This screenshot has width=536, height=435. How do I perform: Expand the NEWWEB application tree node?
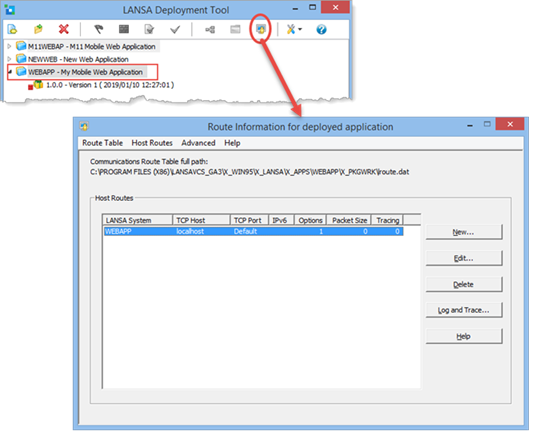click(9, 59)
